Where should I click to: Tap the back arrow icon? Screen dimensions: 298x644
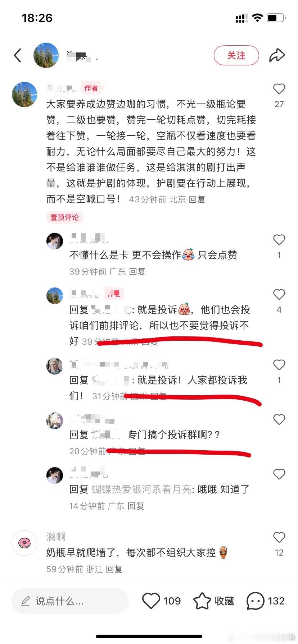(x=18, y=55)
